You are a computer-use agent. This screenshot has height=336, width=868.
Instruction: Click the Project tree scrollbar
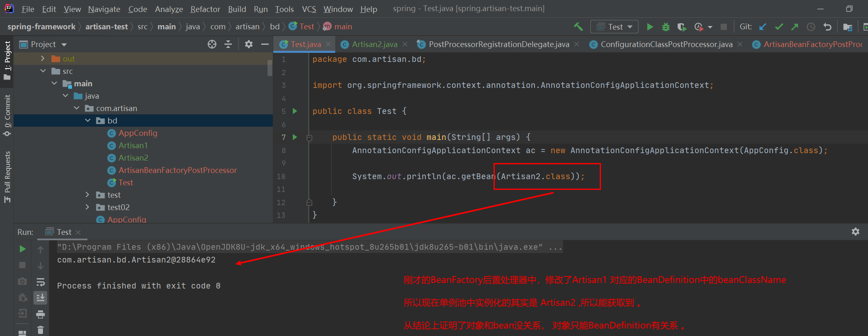pos(269,68)
